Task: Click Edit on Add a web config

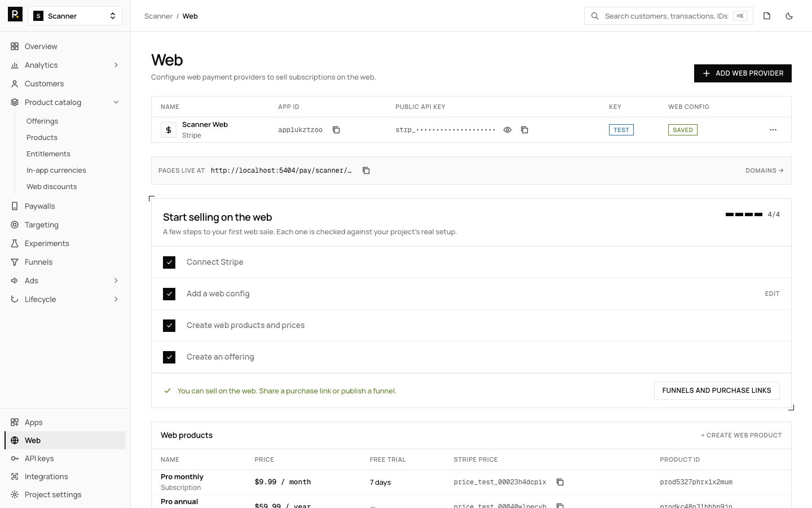Action: [x=772, y=294]
